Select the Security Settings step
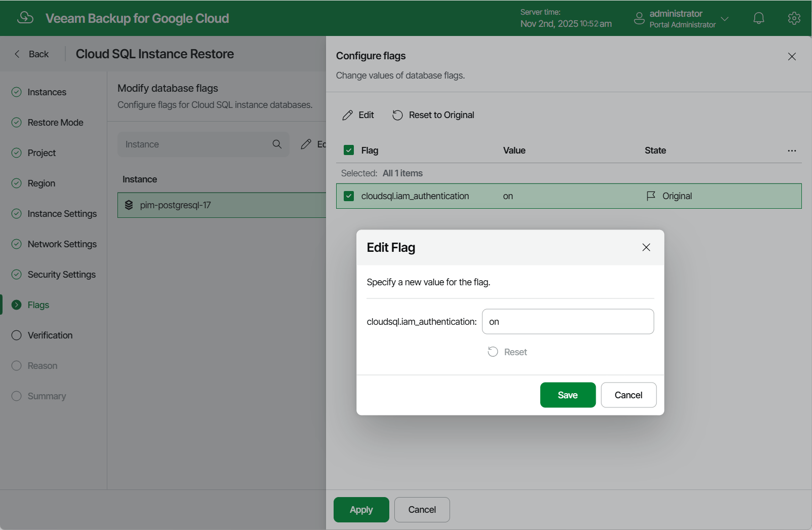812x530 pixels. coord(61,274)
